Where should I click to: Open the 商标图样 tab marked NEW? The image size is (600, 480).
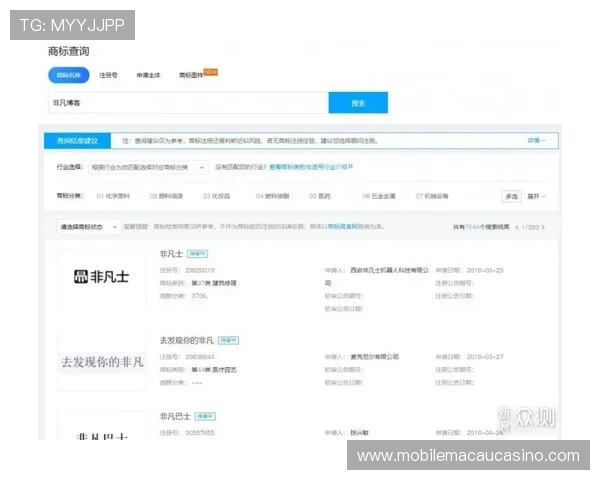pyautogui.click(x=191, y=75)
